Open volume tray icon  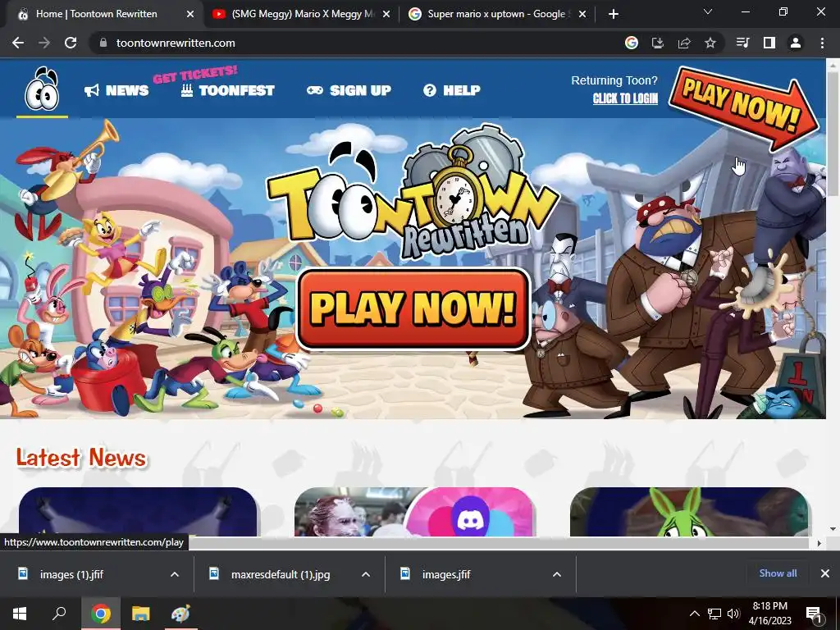click(733, 614)
